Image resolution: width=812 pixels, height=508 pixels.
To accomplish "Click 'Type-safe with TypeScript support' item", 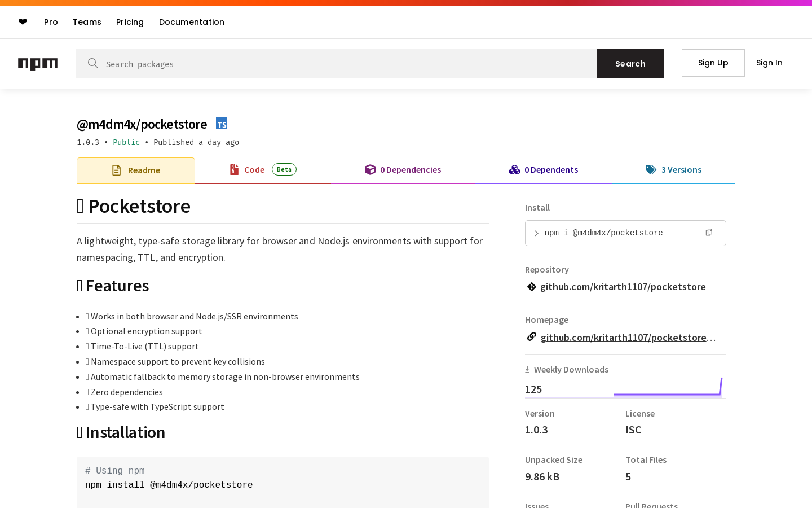I will [155, 407].
